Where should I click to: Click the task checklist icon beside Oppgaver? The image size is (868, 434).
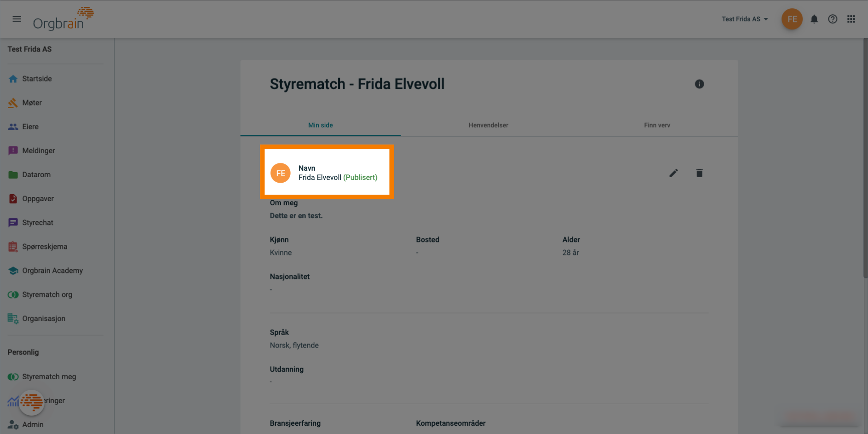13,198
